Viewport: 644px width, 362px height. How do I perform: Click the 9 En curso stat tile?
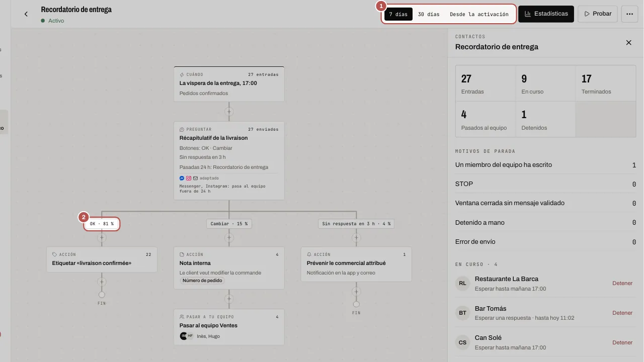pos(545,83)
